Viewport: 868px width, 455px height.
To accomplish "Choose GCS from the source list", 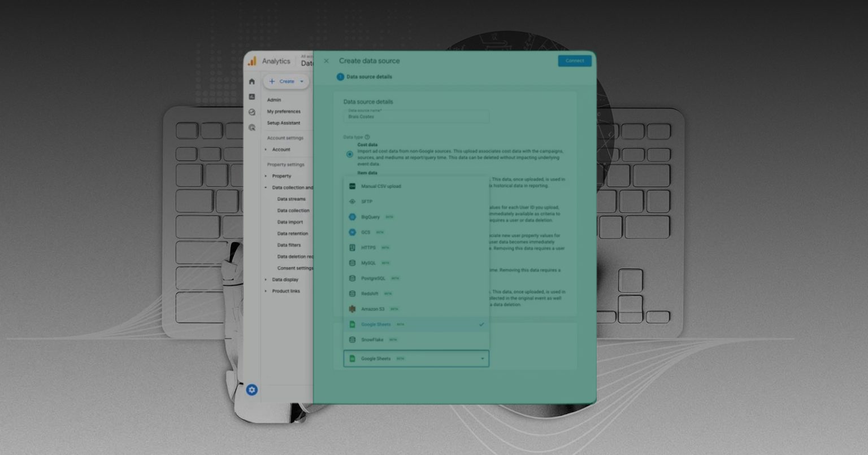I will coord(416,232).
